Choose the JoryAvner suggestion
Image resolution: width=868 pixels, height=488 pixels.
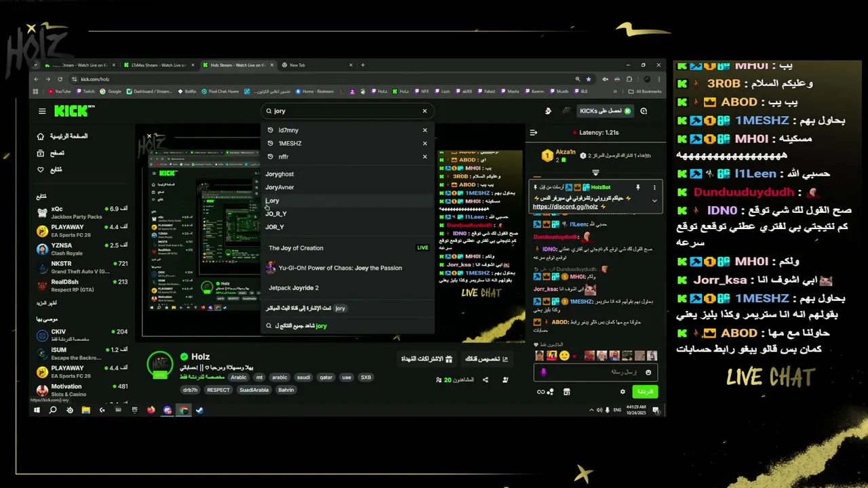click(x=347, y=188)
